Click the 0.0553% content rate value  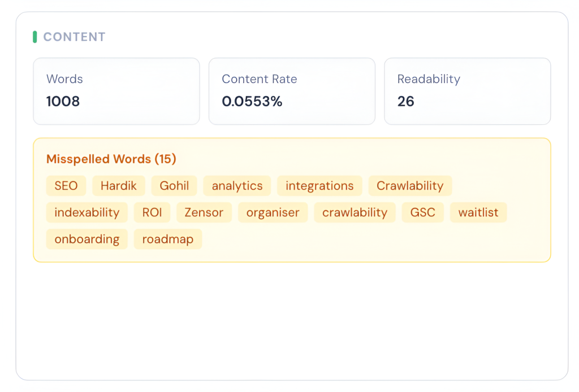(x=251, y=103)
